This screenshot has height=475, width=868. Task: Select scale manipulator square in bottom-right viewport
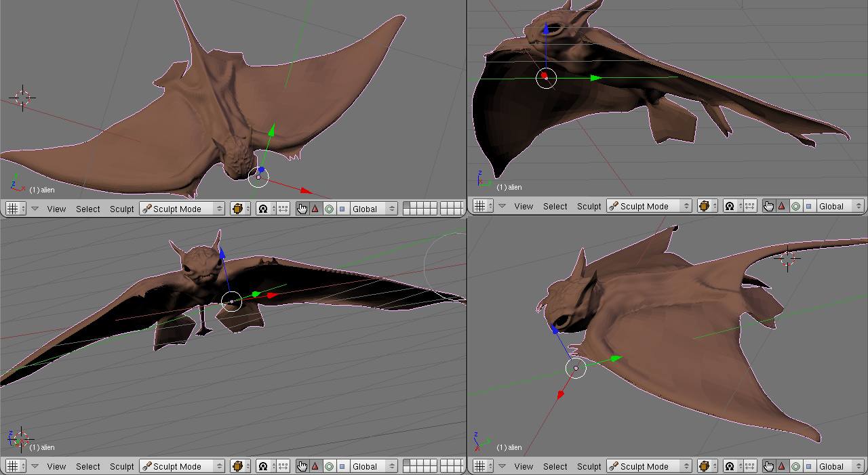click(808, 466)
